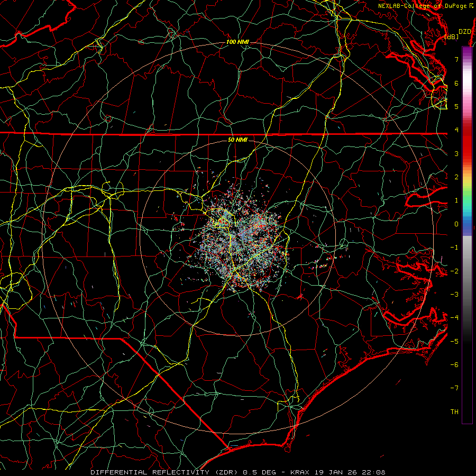Click the 0 dB value on color scale
476x476 pixels.
point(456,224)
